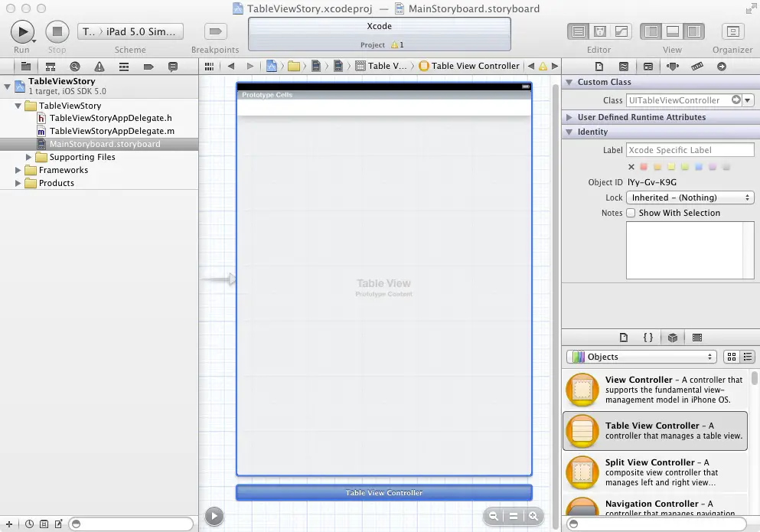Viewport: 760px width, 532px height.
Task: Open the Organizer window
Action: point(732,32)
